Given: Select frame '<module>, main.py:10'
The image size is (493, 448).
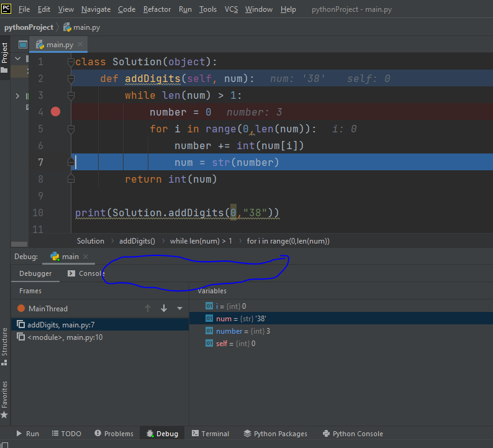Looking at the screenshot, I should pos(100,337).
